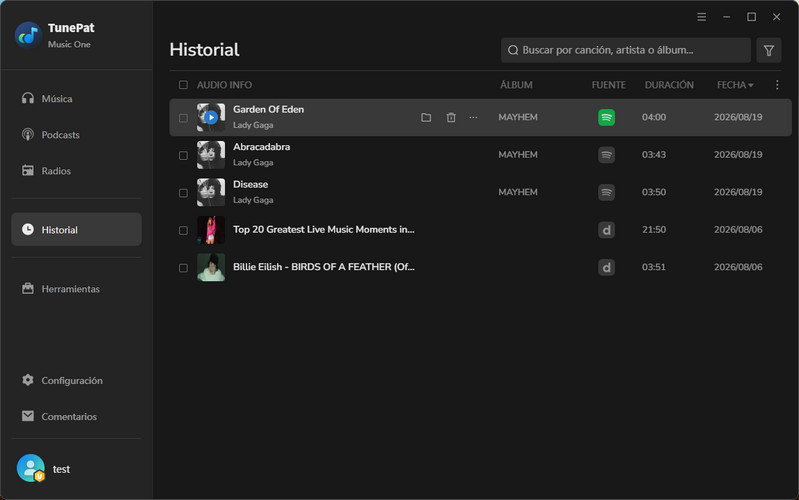Click the DURACIÓN column header

[x=669, y=85]
